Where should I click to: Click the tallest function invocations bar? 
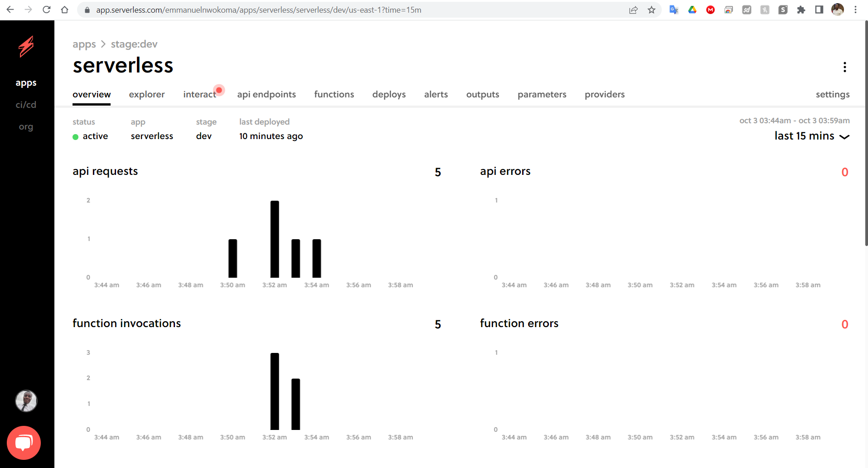coord(275,391)
